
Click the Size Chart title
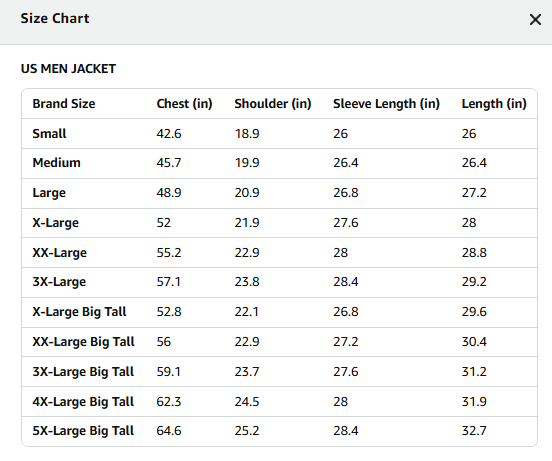pos(55,18)
